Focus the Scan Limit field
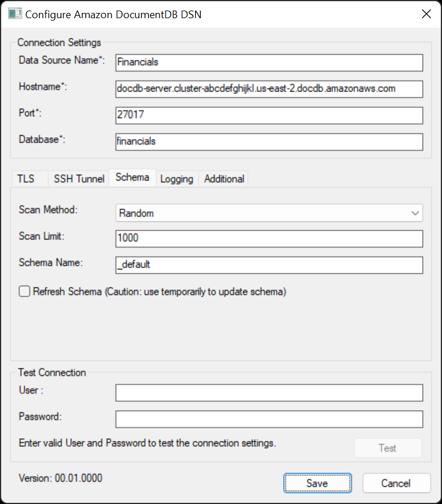This screenshot has width=442, height=504. (269, 239)
